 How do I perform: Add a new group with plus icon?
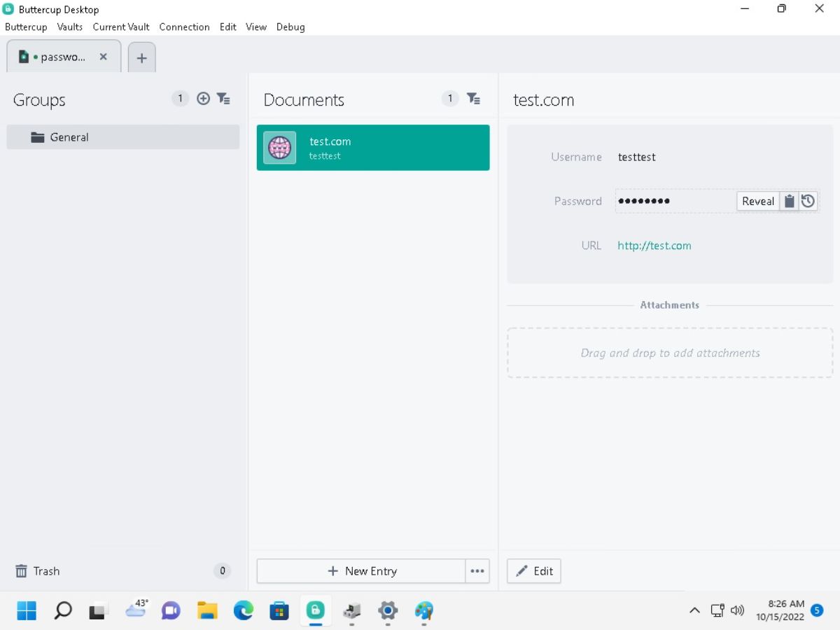203,99
